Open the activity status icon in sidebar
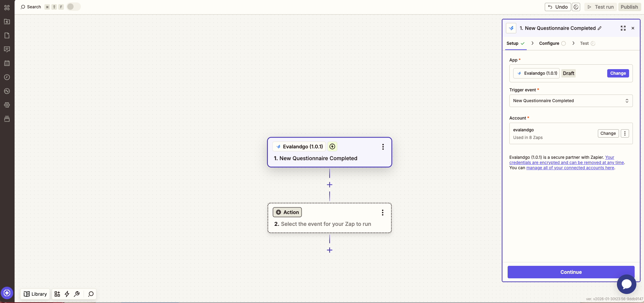Screen dimensions: 644x303 (x=7, y=91)
